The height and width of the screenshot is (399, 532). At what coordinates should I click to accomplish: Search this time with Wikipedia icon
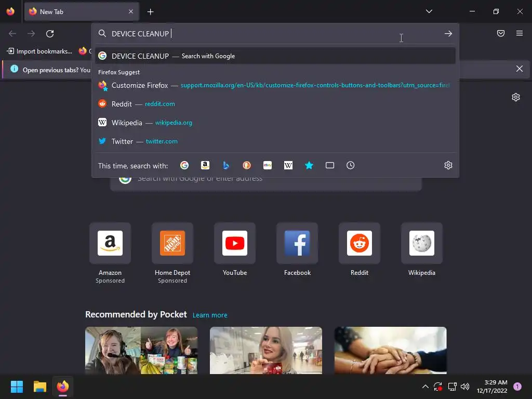coord(288,165)
